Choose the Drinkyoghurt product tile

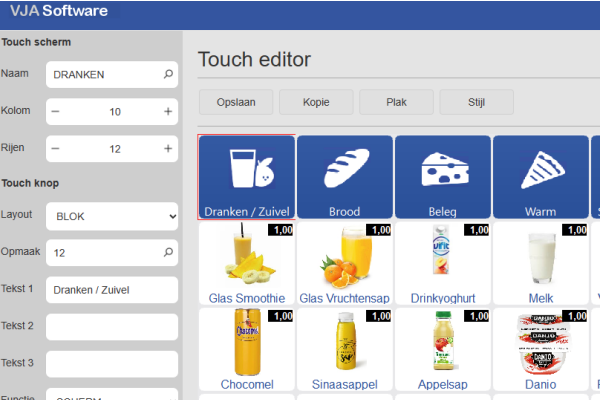(x=442, y=263)
